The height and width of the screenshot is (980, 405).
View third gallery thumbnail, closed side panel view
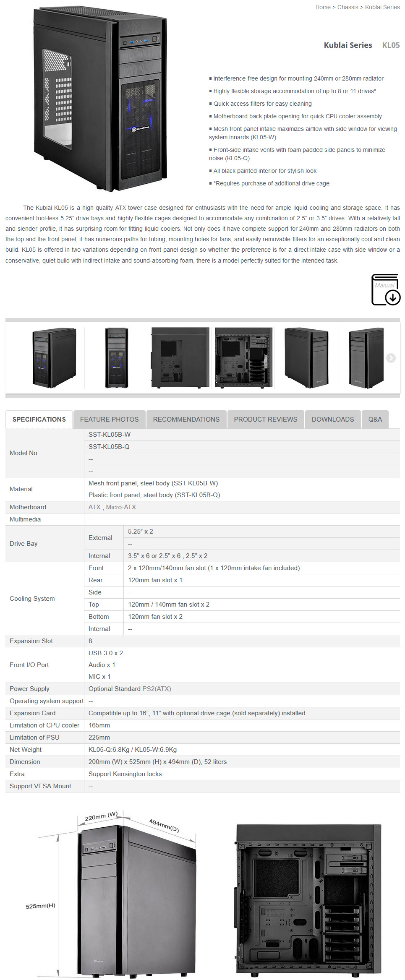(x=180, y=358)
